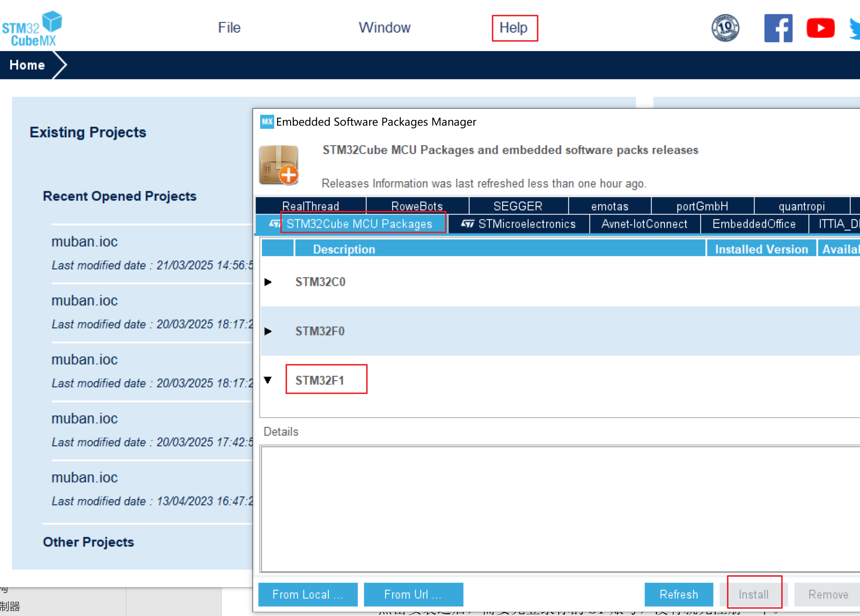The width and height of the screenshot is (860, 616).
Task: Open the first muban.ioc recent project
Action: point(84,242)
